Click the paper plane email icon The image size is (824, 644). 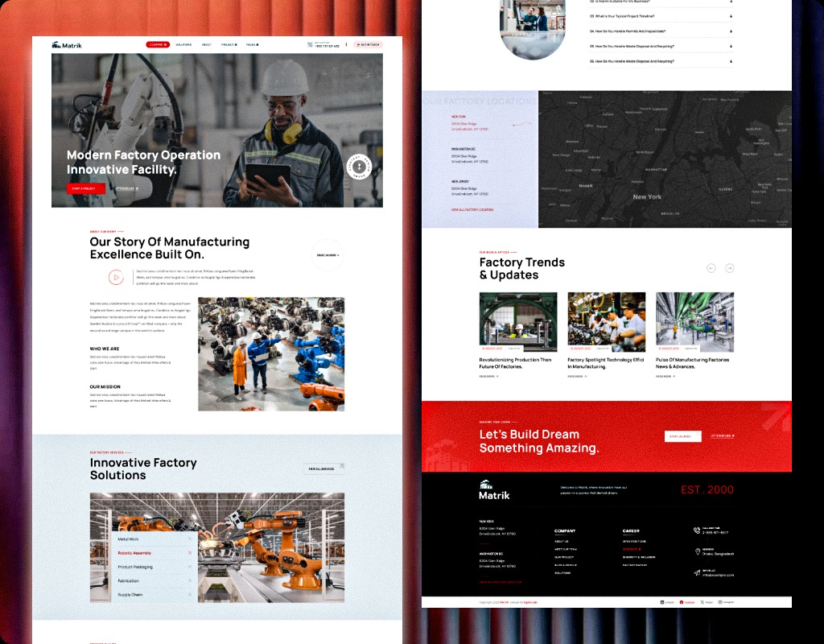[x=697, y=572]
